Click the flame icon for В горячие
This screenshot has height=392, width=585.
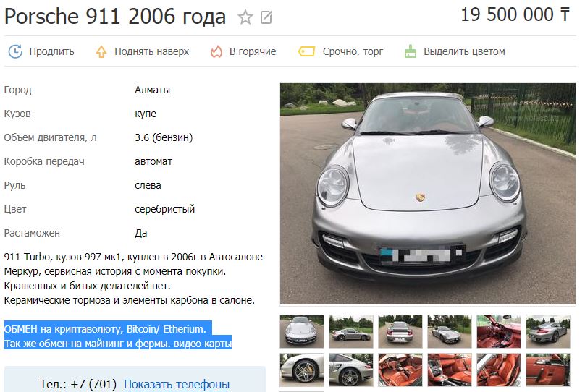coord(216,51)
